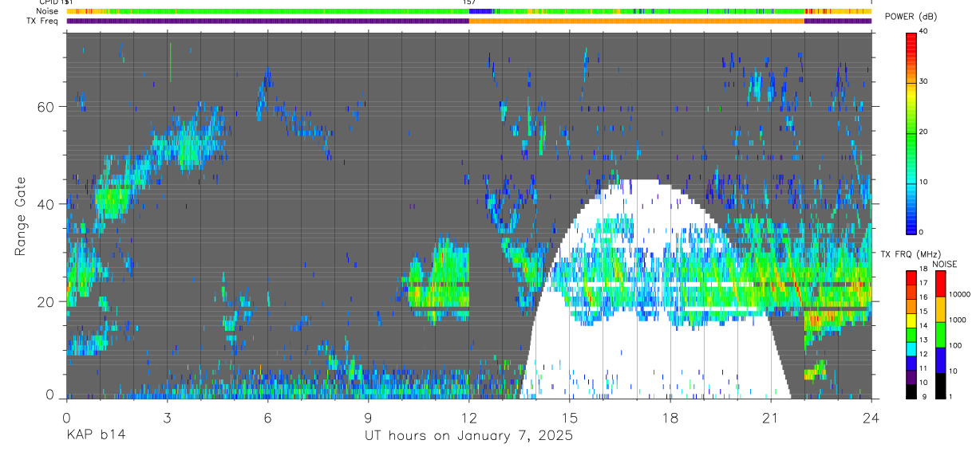980x452 pixels.
Task: Click hour 9 tick label on UT axis
Action: tap(368, 416)
